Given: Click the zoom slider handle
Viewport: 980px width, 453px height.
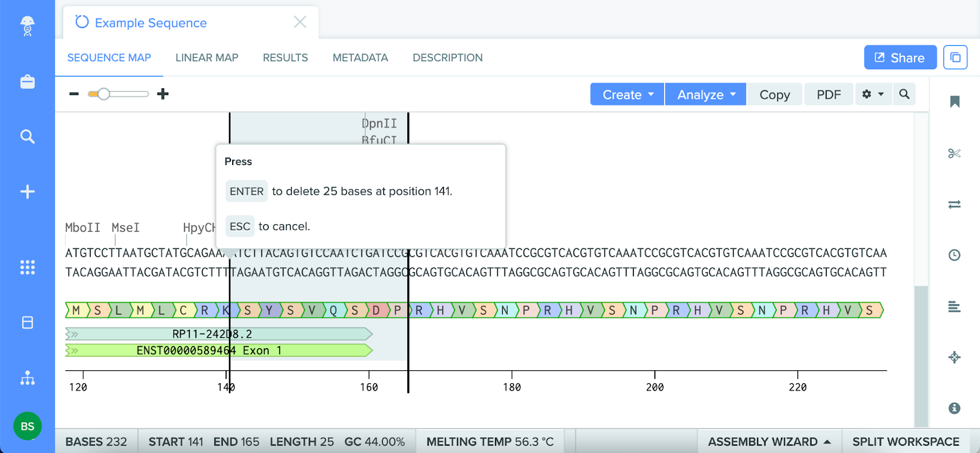Looking at the screenshot, I should 104,94.
